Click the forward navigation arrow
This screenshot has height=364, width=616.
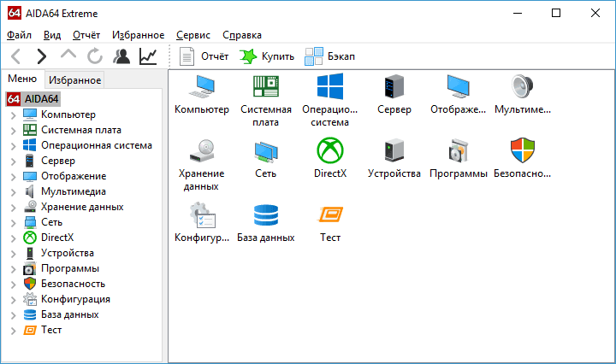(x=41, y=56)
